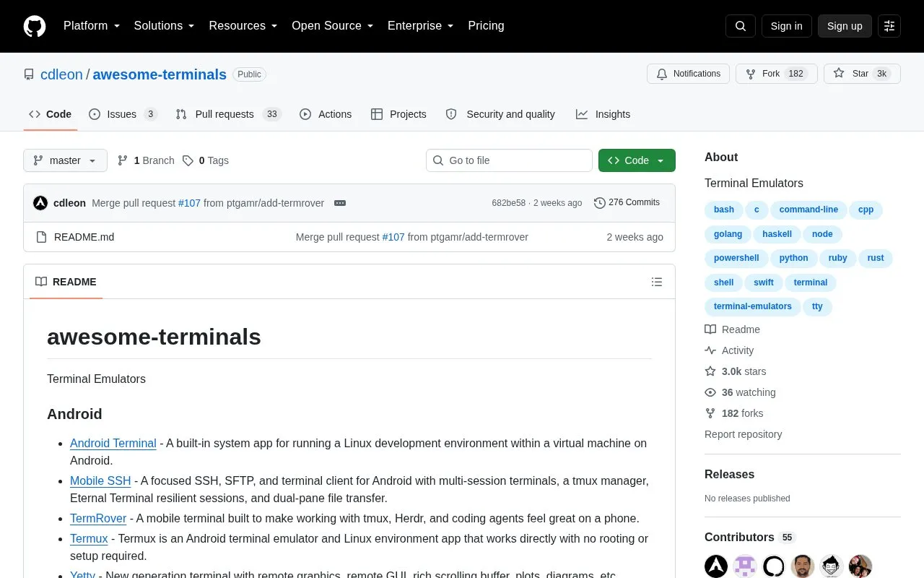
Task: Open the Mobile SSH link
Action: point(100,480)
